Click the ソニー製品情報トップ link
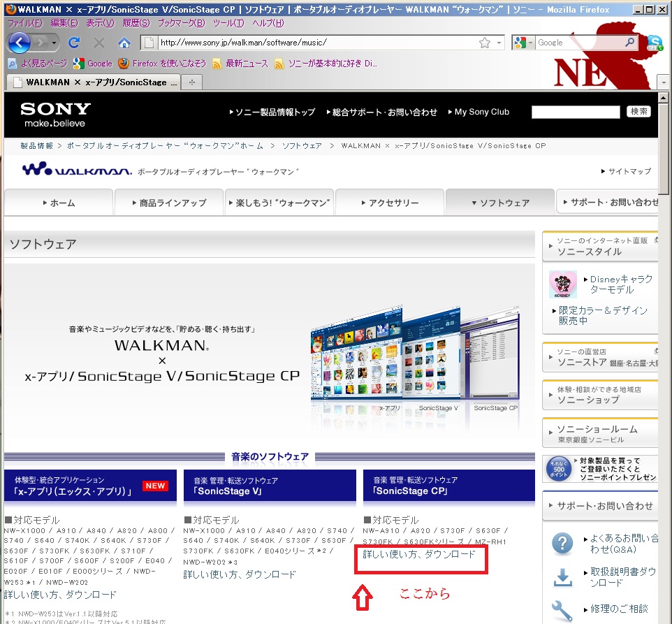The width and height of the screenshot is (672, 624). (272, 113)
